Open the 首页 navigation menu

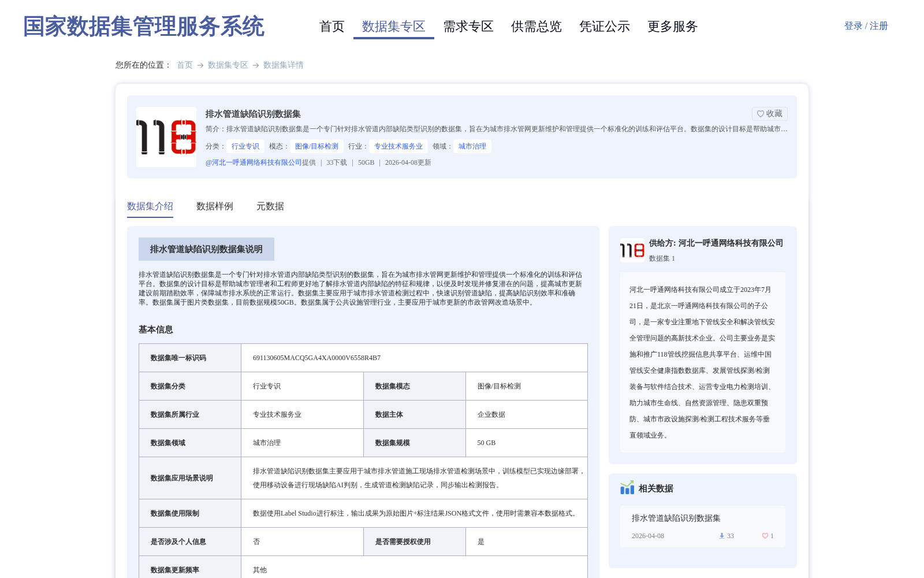point(332,27)
